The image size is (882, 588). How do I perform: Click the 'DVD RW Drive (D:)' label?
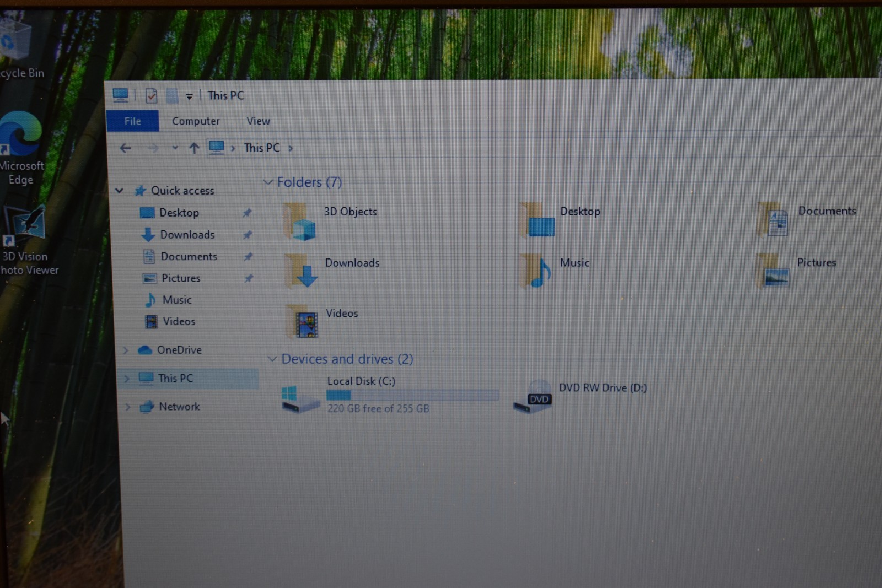pos(603,388)
